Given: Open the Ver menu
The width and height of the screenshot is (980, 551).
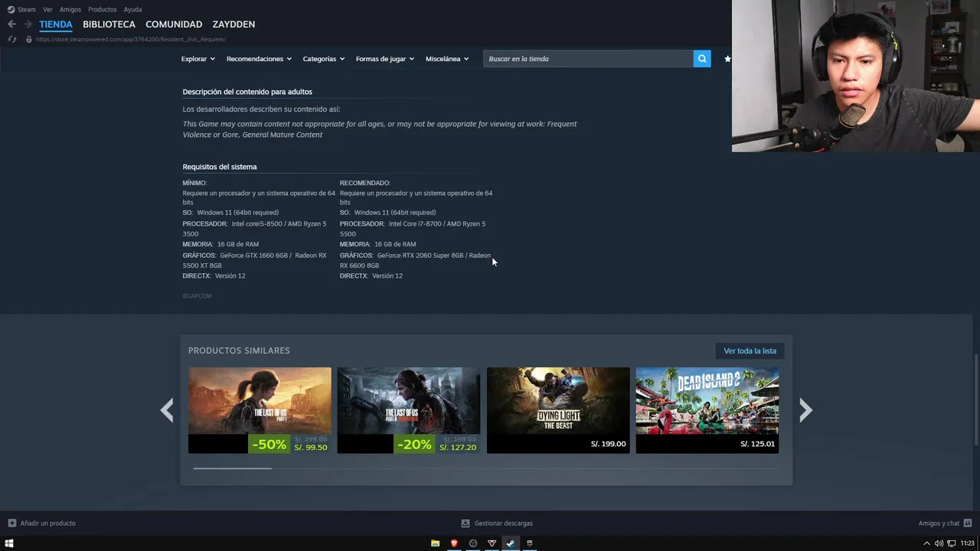Looking at the screenshot, I should (47, 9).
